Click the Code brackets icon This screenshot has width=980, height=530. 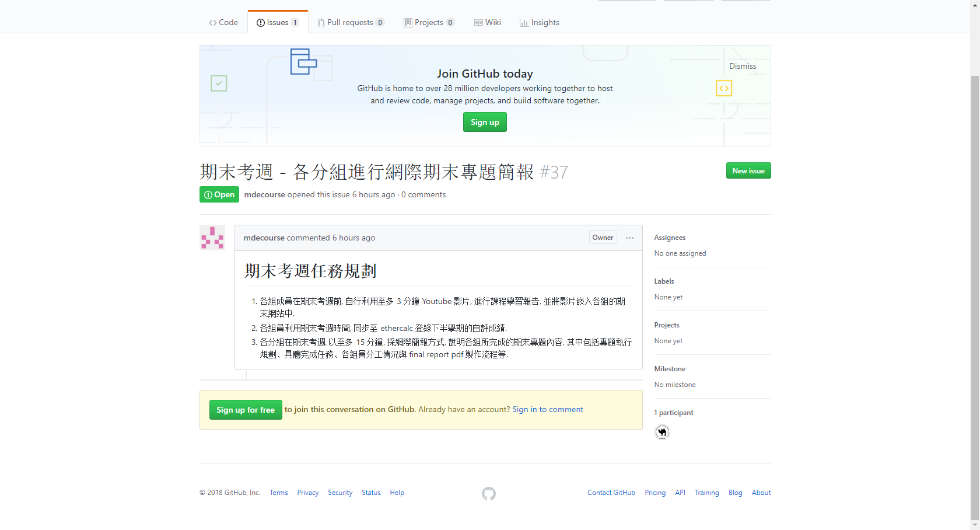213,23
